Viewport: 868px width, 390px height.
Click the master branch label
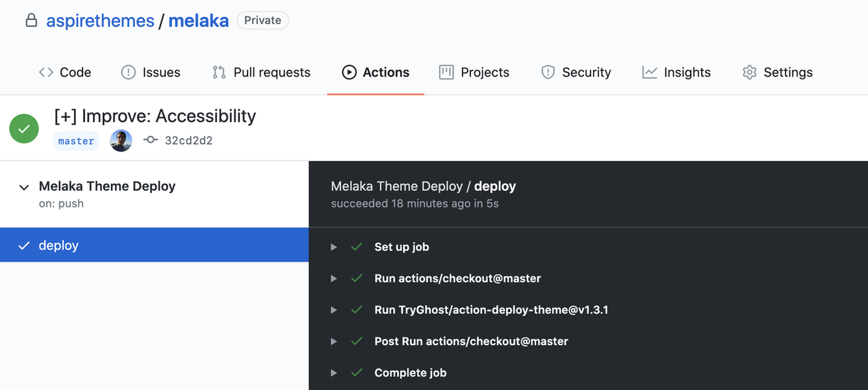[x=76, y=141]
